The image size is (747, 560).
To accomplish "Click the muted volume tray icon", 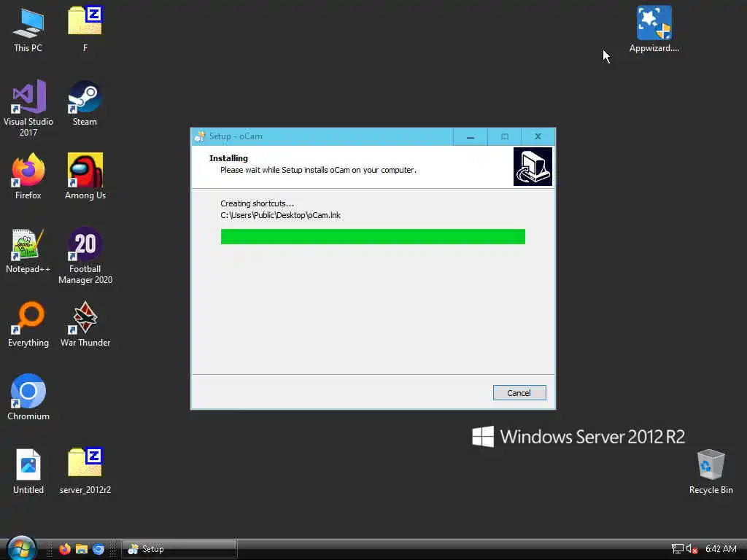I will click(692, 549).
